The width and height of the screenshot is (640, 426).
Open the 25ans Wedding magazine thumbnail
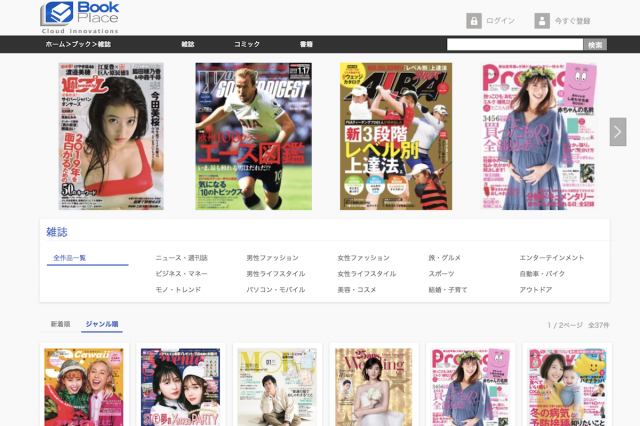tap(374, 387)
